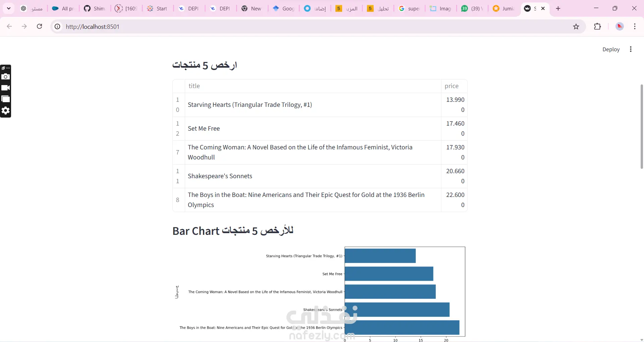Screen dimensions: 644x342
Task: Switch to the WhatsApp '(39)' tab
Action: [472, 9]
